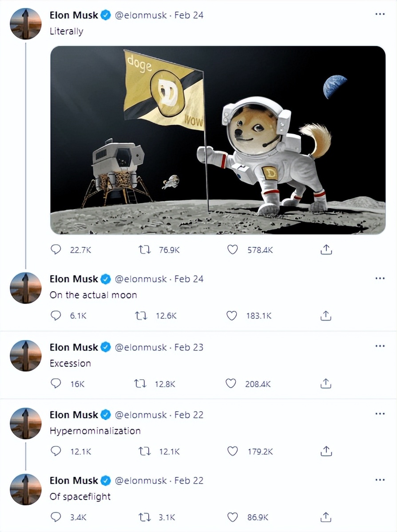Viewport: 397px width, 532px height.
Task: Open more options on 'Excession' tweet
Action: 380,346
